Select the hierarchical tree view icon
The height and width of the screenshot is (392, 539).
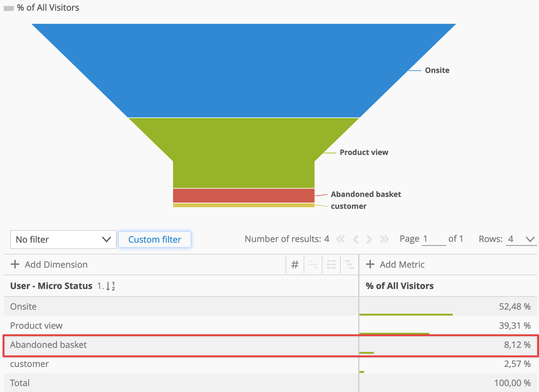[349, 265]
